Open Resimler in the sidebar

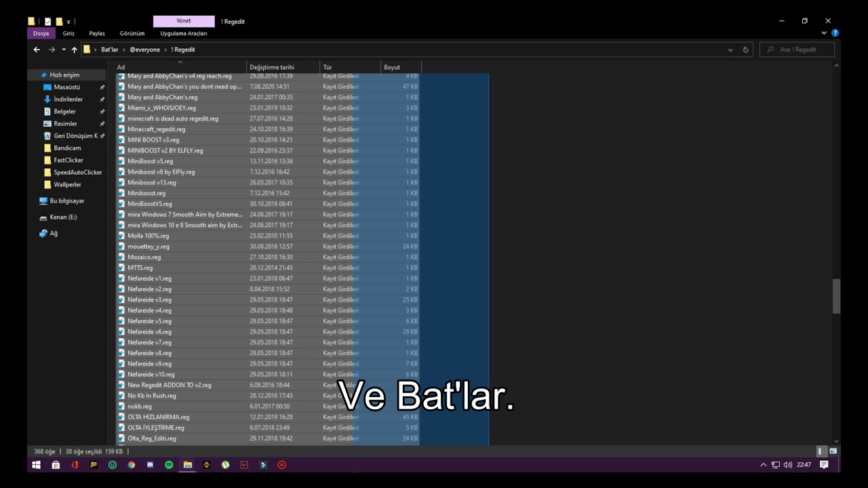(x=65, y=124)
